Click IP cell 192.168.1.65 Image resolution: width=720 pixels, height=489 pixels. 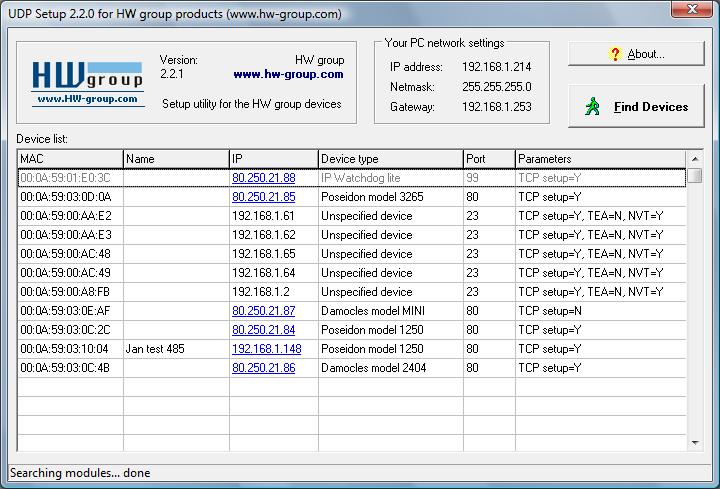[x=263, y=254]
